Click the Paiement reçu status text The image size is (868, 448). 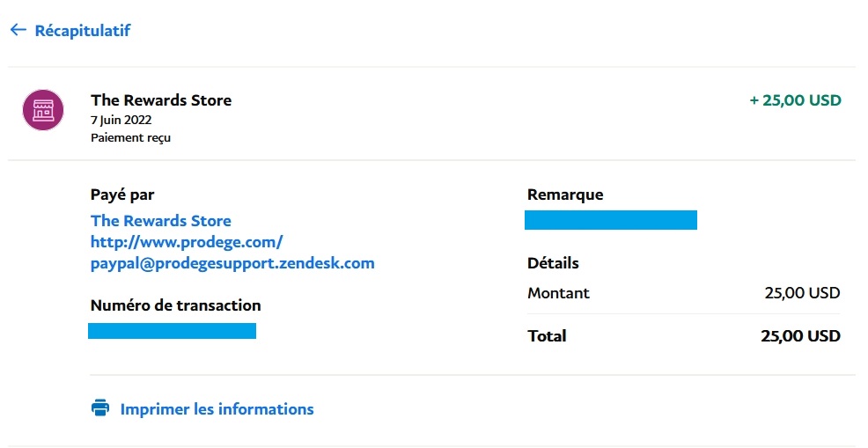click(x=130, y=138)
